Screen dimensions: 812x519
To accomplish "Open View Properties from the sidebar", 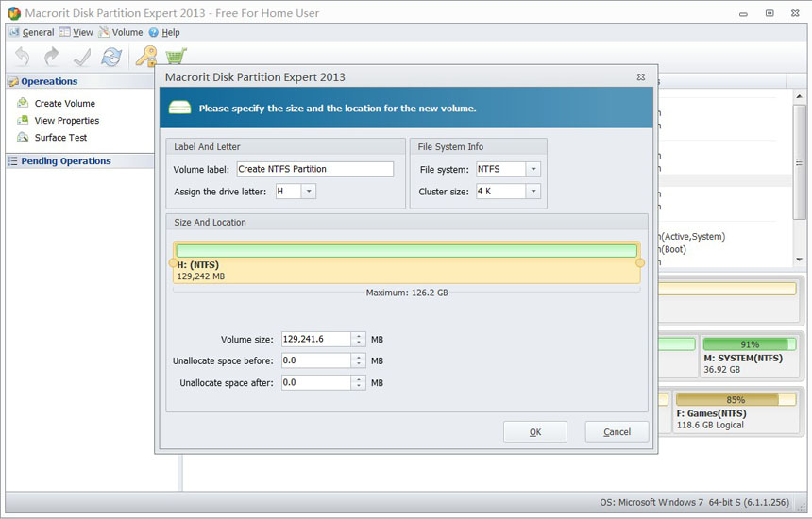I will click(66, 121).
